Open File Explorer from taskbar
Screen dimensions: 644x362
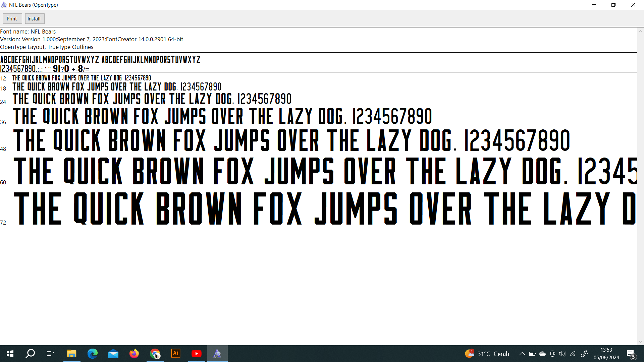point(71,354)
